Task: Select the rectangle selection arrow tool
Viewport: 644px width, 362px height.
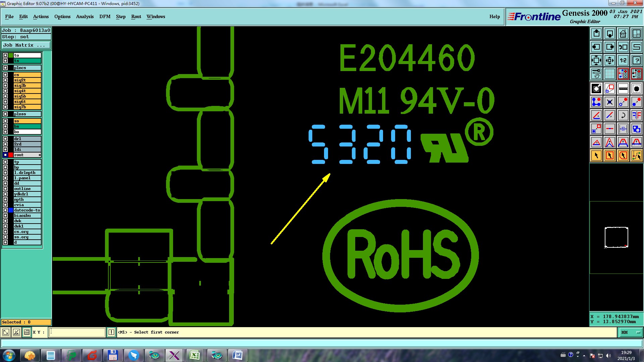Action: pos(609,156)
